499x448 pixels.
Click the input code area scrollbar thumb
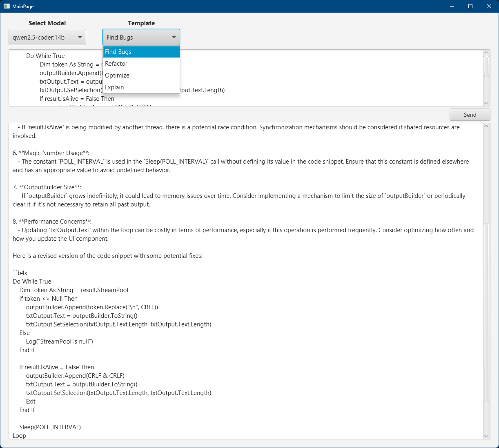pos(486,67)
